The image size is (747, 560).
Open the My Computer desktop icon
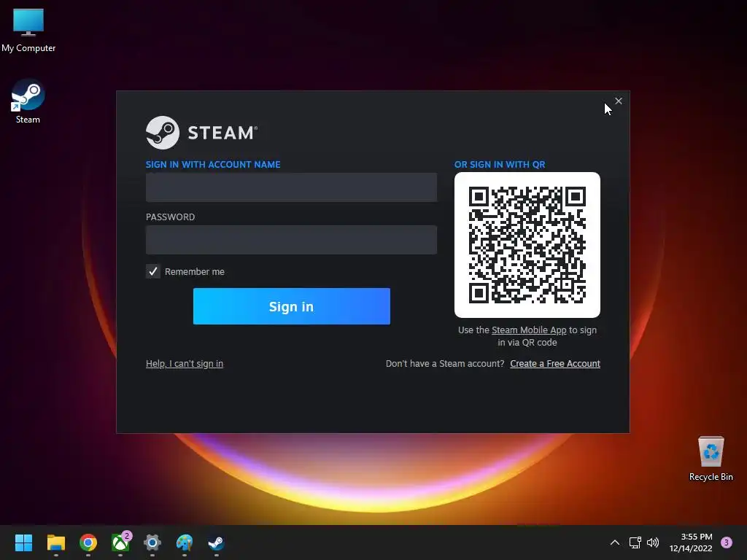pyautogui.click(x=28, y=31)
